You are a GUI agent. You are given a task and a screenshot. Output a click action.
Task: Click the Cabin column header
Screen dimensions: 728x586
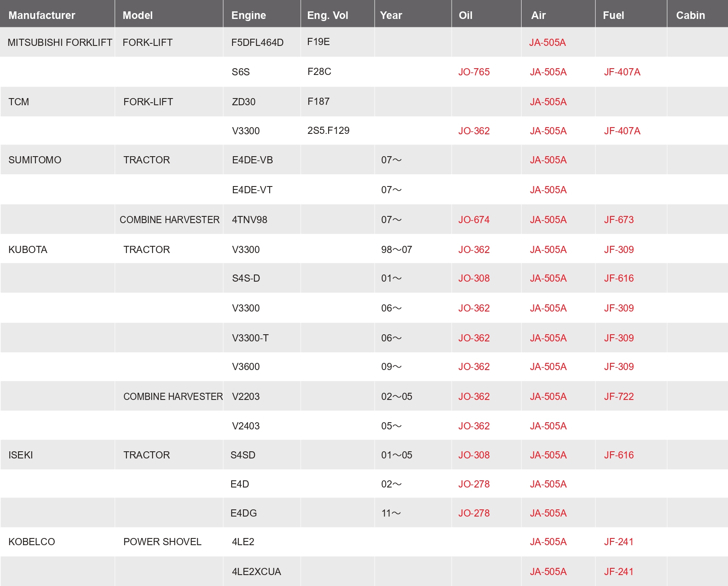[690, 15]
